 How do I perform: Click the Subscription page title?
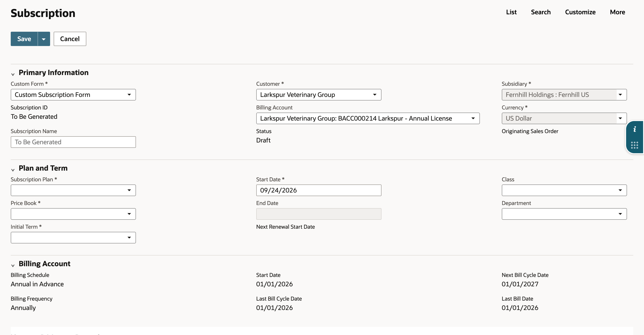[43, 13]
